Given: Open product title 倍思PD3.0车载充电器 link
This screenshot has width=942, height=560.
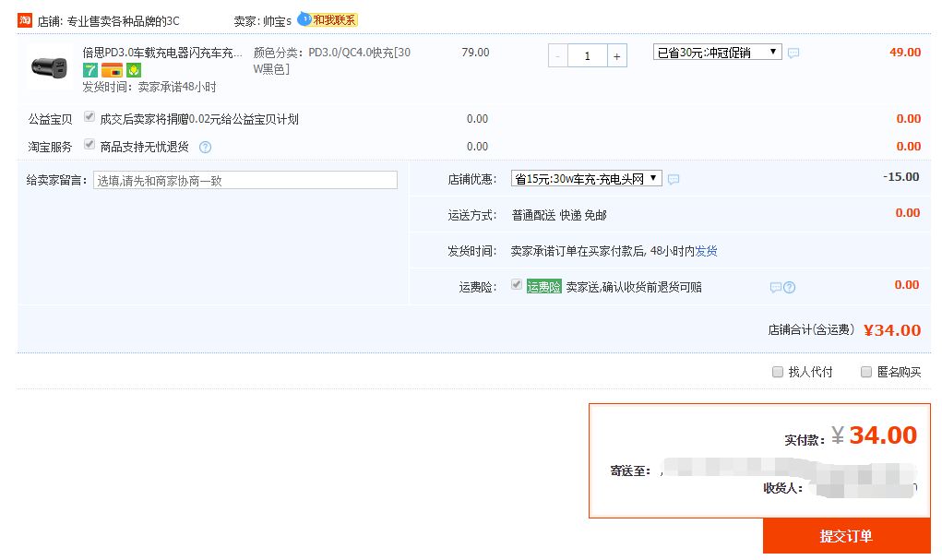Looking at the screenshot, I should point(162,53).
